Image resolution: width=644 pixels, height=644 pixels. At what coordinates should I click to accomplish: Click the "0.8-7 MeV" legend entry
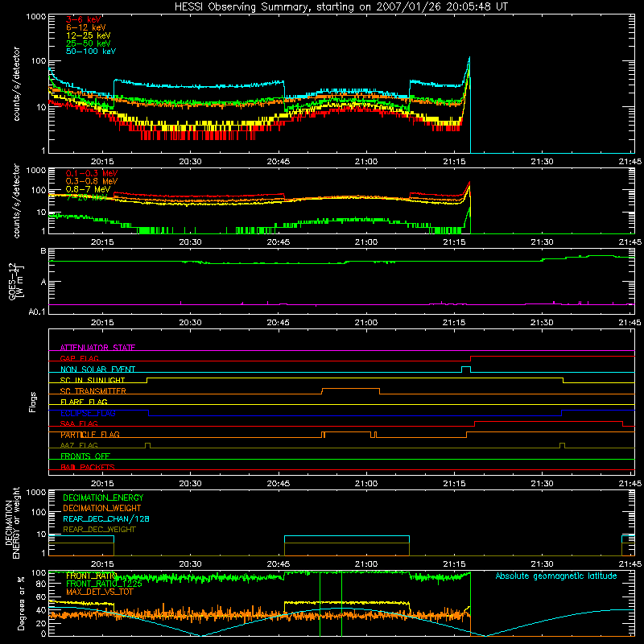[x=89, y=189]
